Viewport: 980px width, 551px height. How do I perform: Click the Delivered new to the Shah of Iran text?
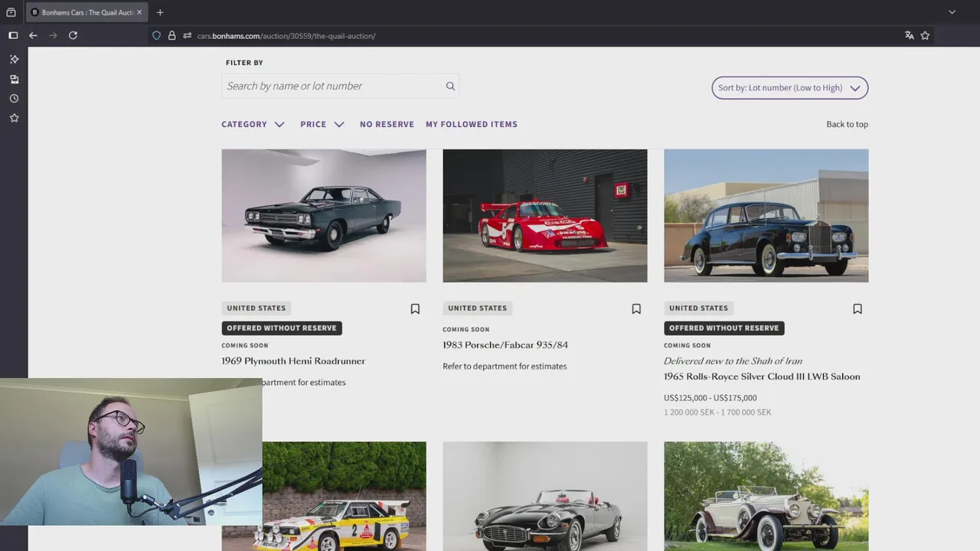(x=733, y=361)
